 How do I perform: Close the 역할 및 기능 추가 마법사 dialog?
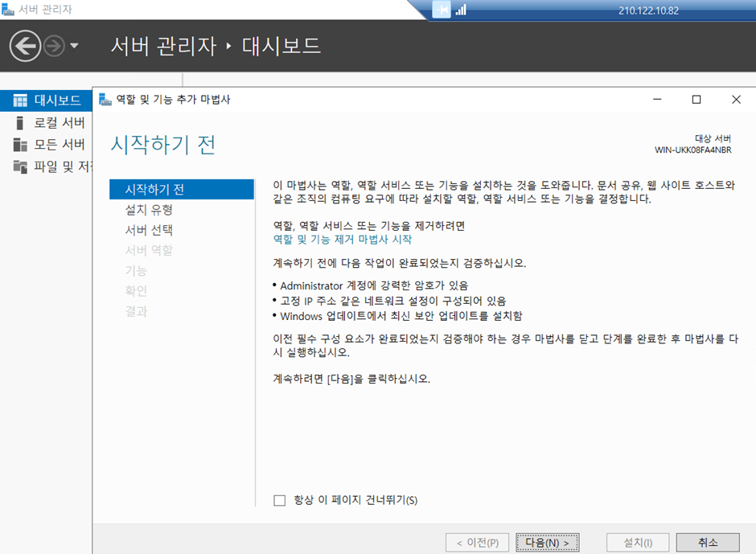tap(736, 100)
